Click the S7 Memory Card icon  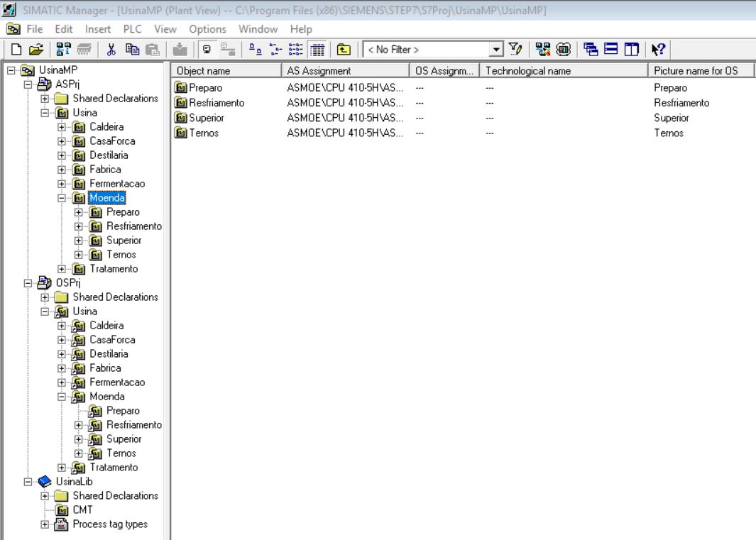tap(84, 49)
